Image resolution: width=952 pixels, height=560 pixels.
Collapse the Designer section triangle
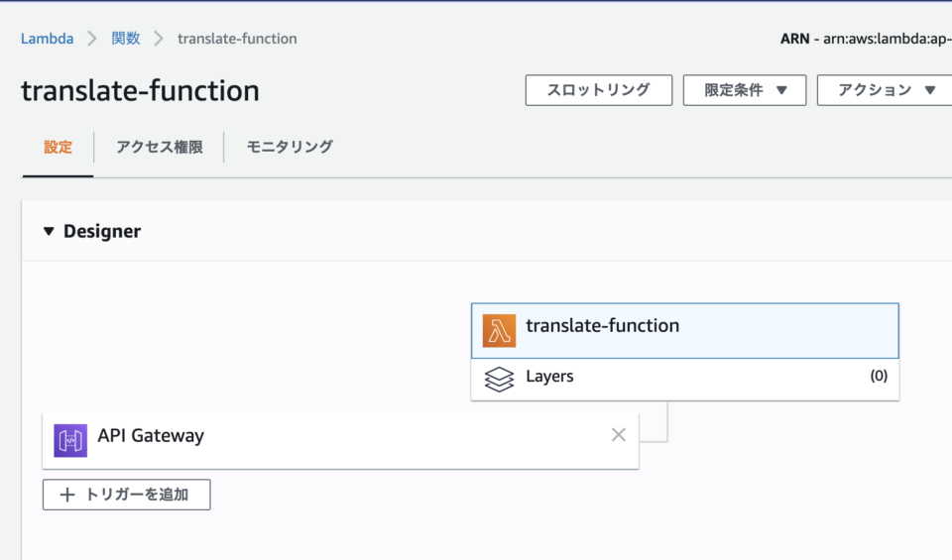click(x=50, y=231)
